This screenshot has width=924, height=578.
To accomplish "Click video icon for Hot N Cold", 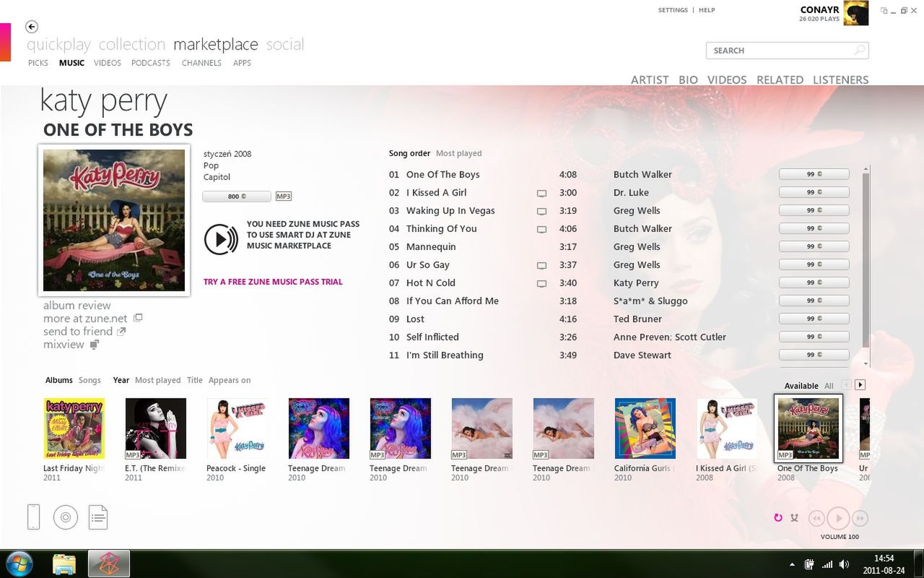I will 541,284.
